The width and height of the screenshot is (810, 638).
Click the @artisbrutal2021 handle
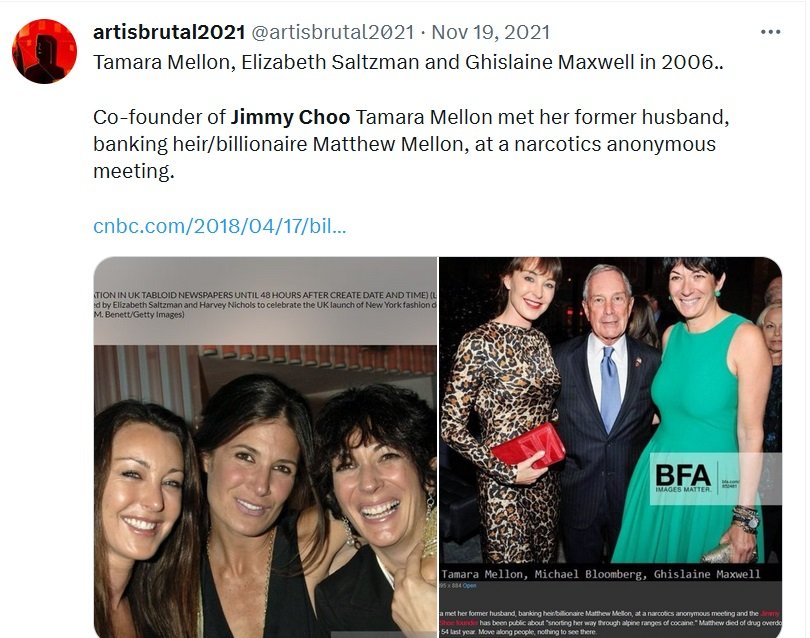(333, 32)
